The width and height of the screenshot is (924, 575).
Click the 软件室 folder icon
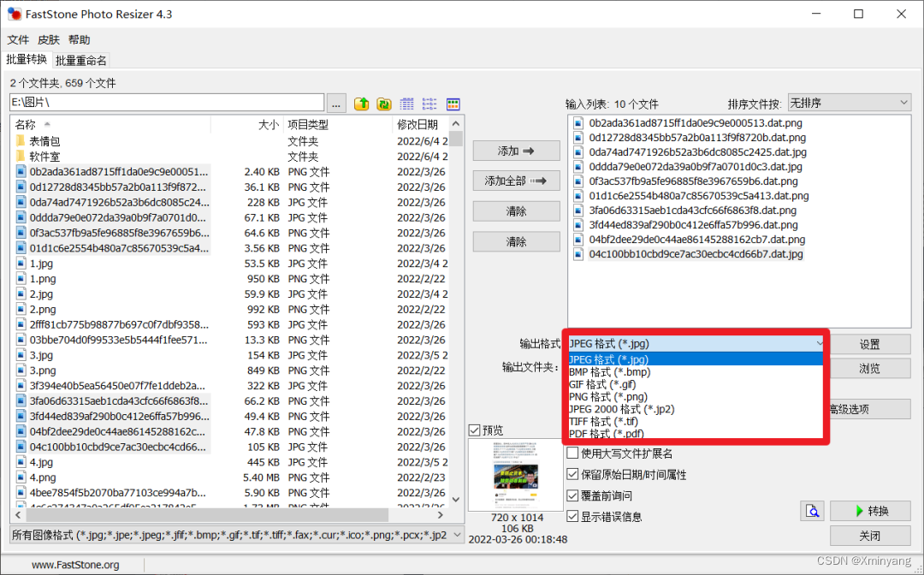[21, 156]
